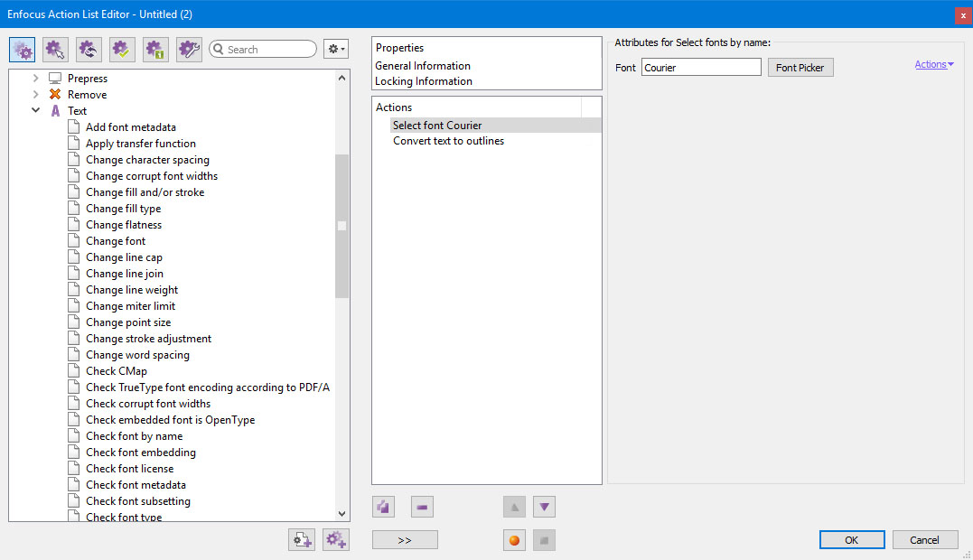Click the page-with-gear plus icon below the tree

point(302,539)
